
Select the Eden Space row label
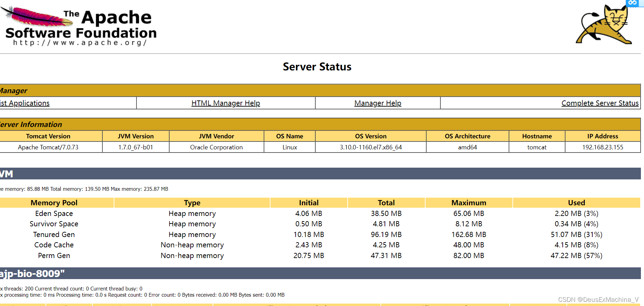(54, 214)
